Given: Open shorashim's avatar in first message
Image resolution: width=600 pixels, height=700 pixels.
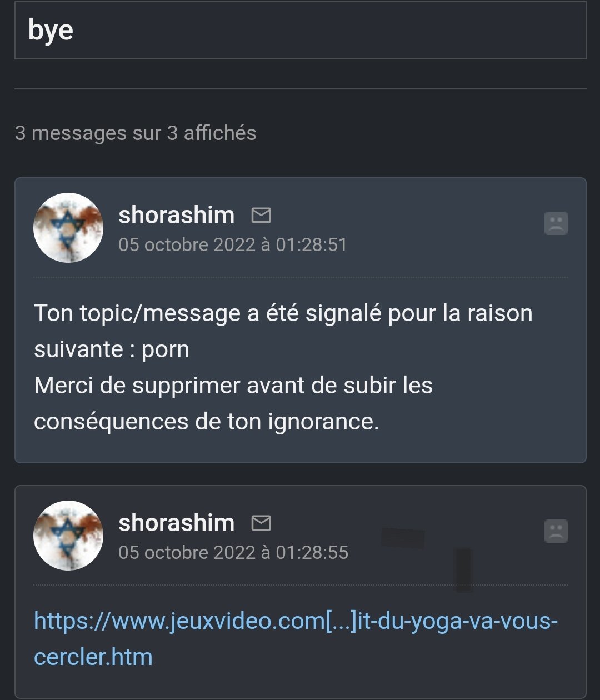Looking at the screenshot, I should (x=68, y=228).
